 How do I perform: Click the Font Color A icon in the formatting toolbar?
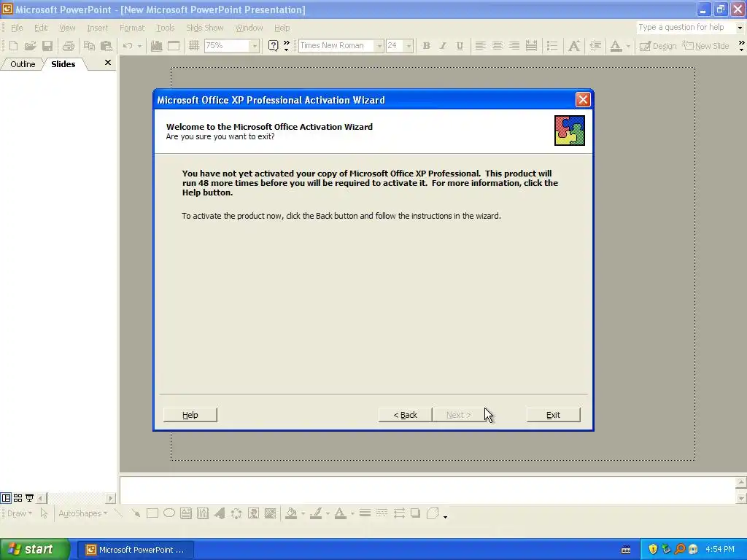coord(616,46)
